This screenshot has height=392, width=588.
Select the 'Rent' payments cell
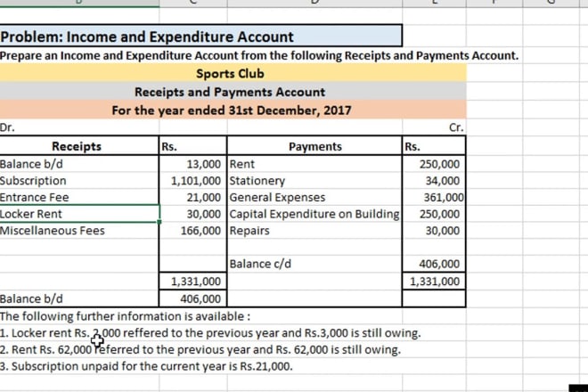314,164
